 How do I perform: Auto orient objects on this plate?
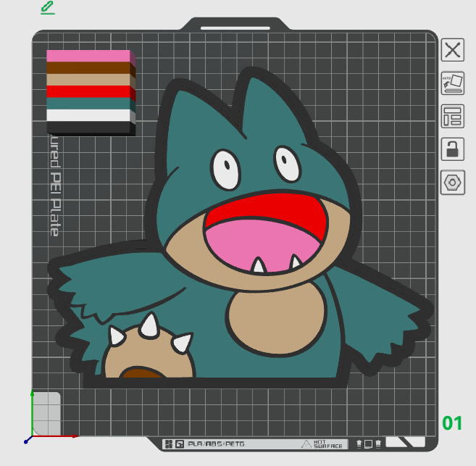click(x=453, y=83)
